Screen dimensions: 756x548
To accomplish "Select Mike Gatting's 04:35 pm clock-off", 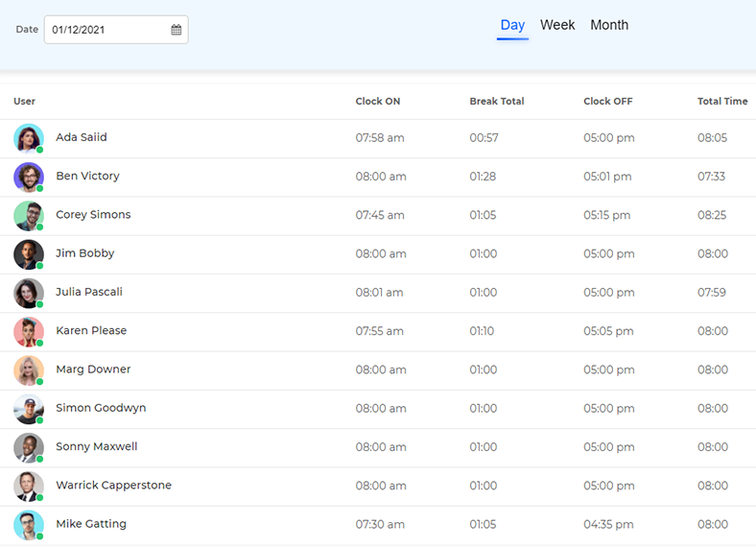I will click(608, 524).
